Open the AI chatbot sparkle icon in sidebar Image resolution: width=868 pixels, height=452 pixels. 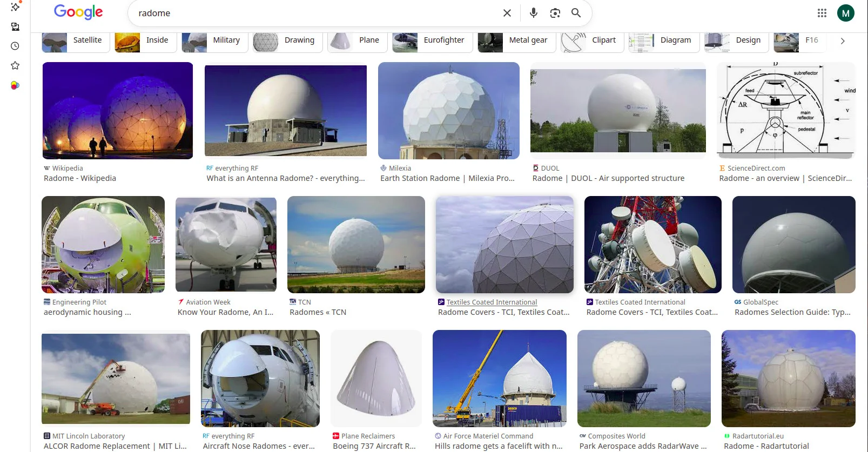coord(15,7)
